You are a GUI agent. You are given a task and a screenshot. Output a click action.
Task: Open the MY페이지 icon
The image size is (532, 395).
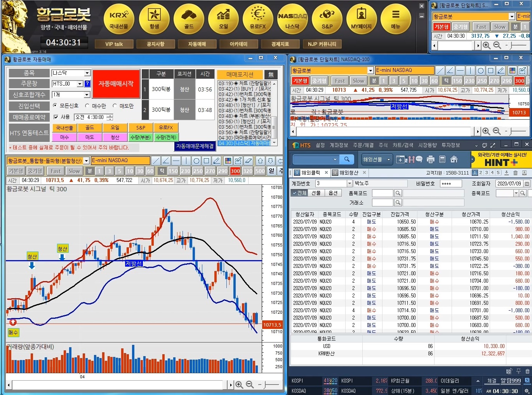361,19
